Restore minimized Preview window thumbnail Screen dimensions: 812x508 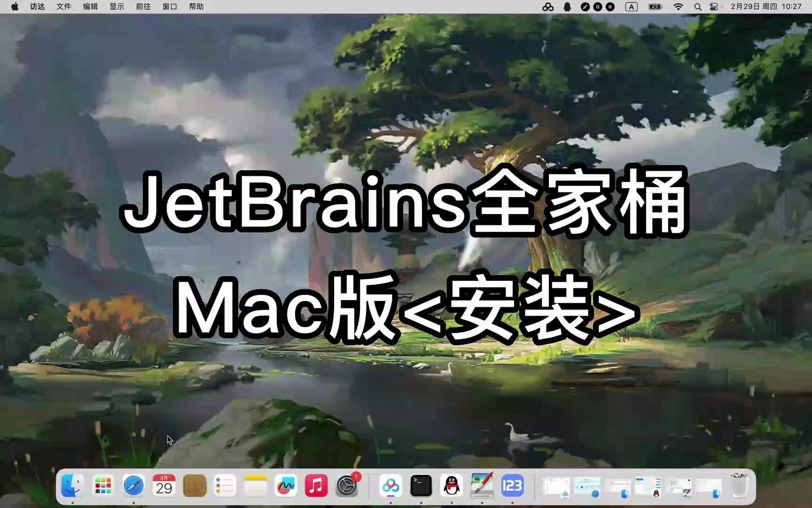[x=679, y=487]
